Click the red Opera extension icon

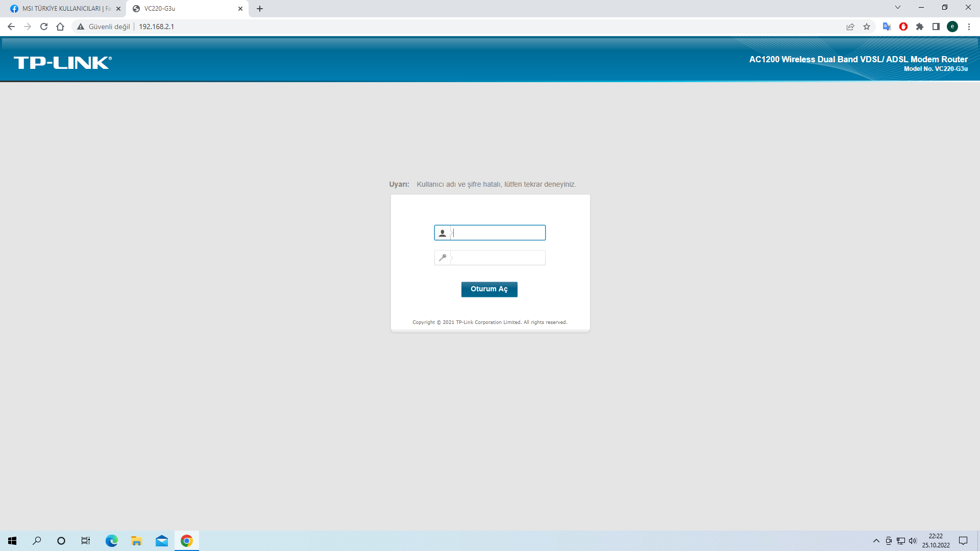point(903,27)
